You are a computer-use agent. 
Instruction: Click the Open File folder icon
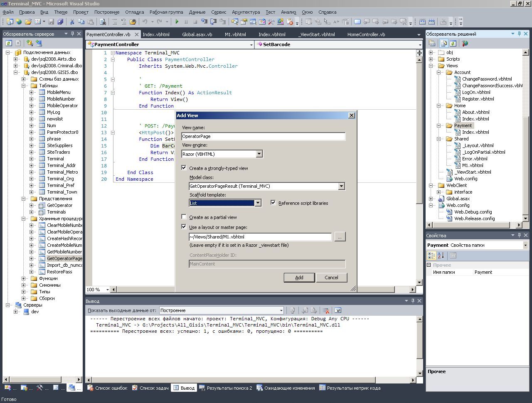(28, 22)
